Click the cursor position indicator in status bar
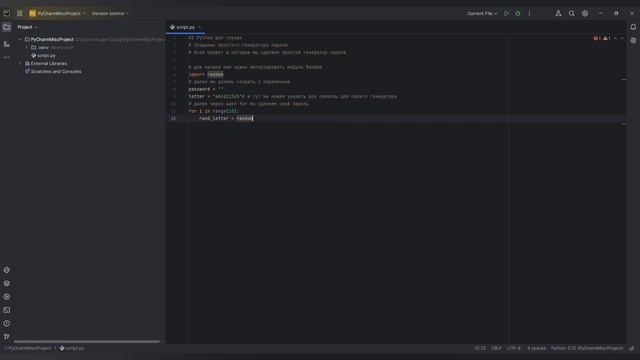The image size is (640, 360). coord(480,349)
